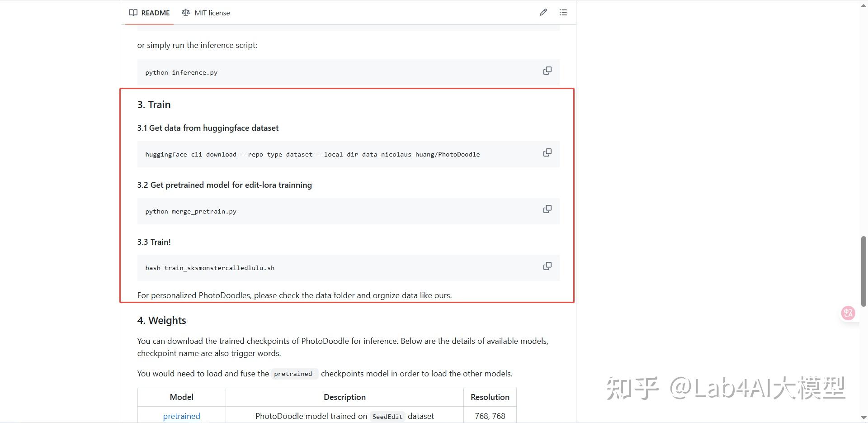The width and height of the screenshot is (868, 423).
Task: Click the 3. Train heading
Action: 154,105
